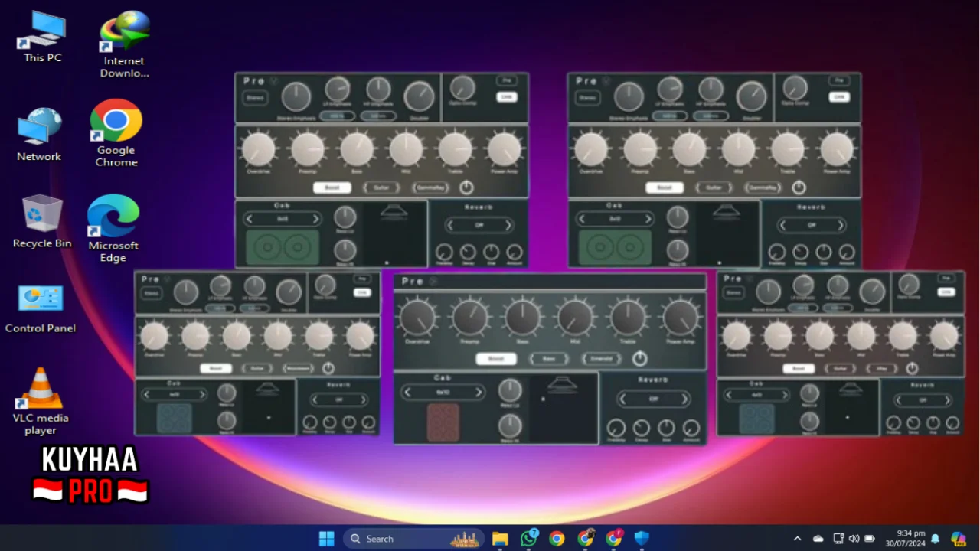
Task: Click the Treble knob in the Emerald panel
Action: coord(628,318)
